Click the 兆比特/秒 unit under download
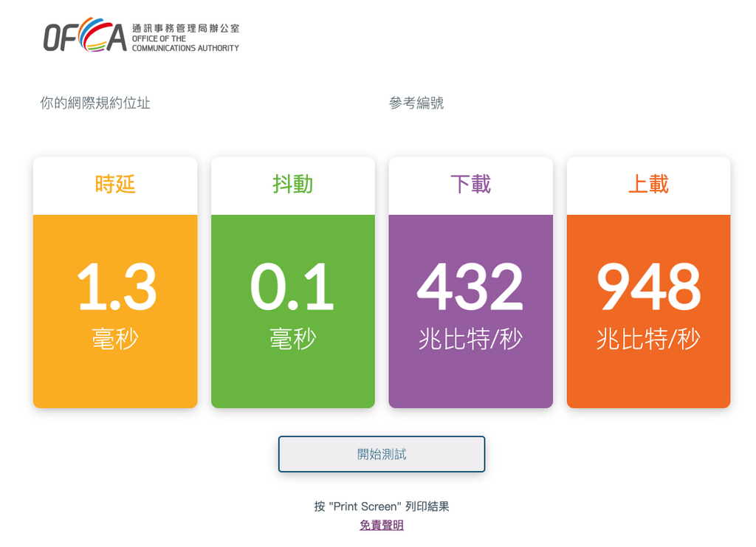 pyautogui.click(x=470, y=339)
